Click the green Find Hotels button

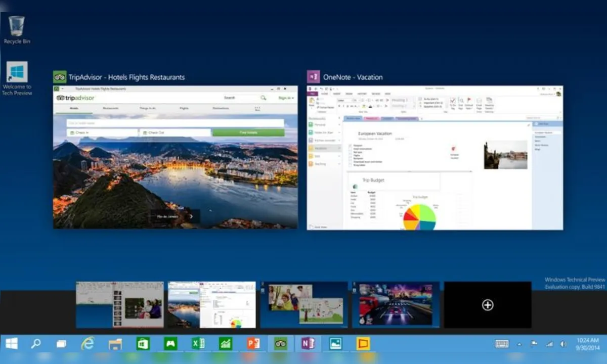pos(248,132)
